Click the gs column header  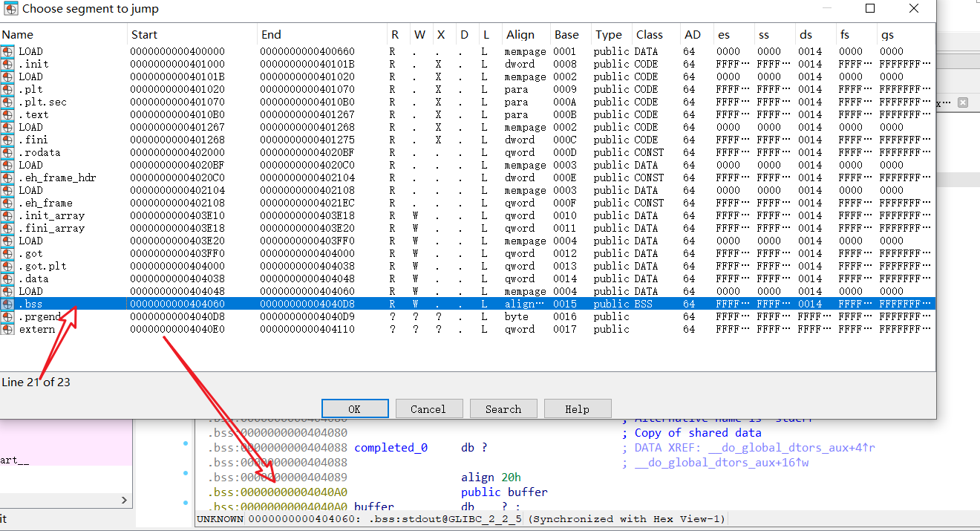tap(887, 34)
